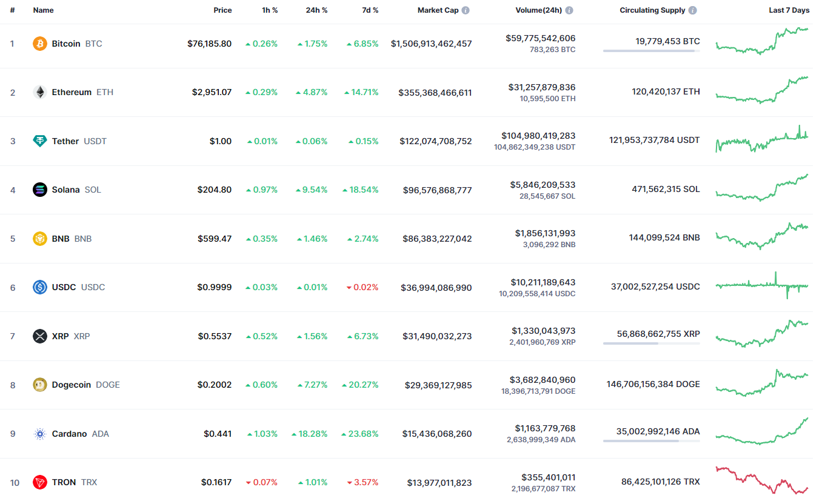Sort table by Price column header
This screenshot has width=825, height=504.
click(x=222, y=10)
